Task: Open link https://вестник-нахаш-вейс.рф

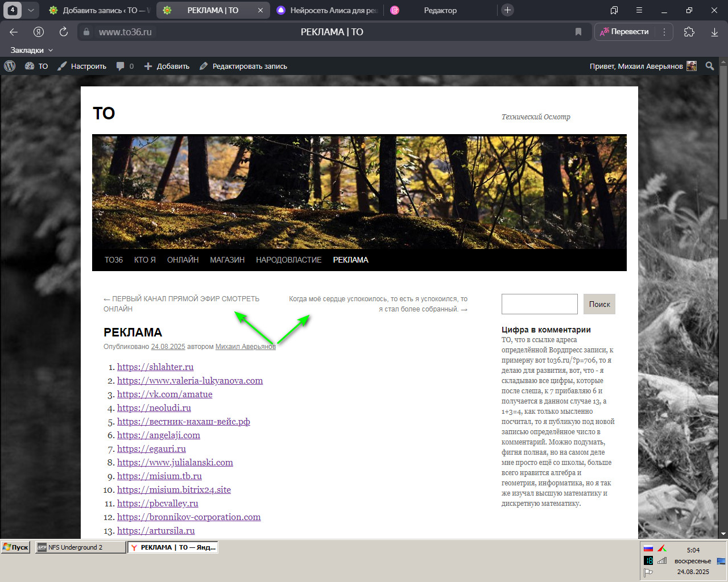Action: click(x=184, y=422)
